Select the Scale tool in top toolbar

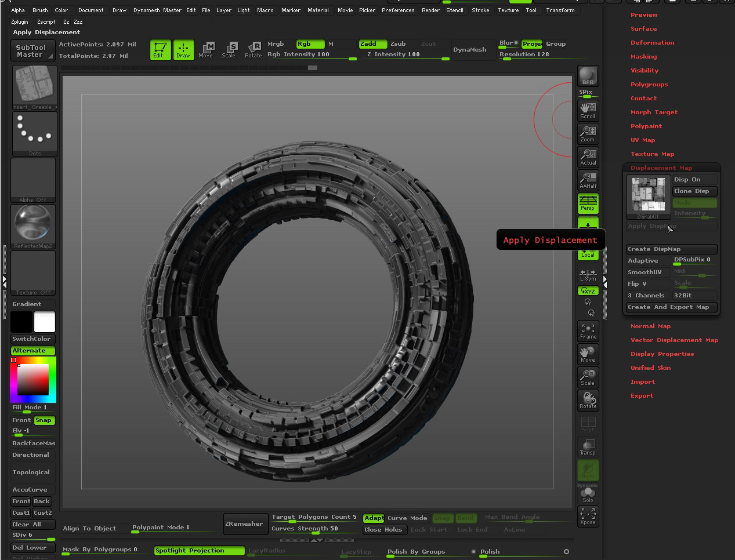[229, 50]
